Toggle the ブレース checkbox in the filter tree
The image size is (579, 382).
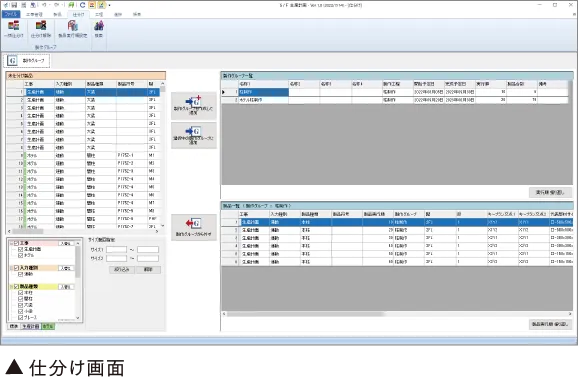pos(21,317)
